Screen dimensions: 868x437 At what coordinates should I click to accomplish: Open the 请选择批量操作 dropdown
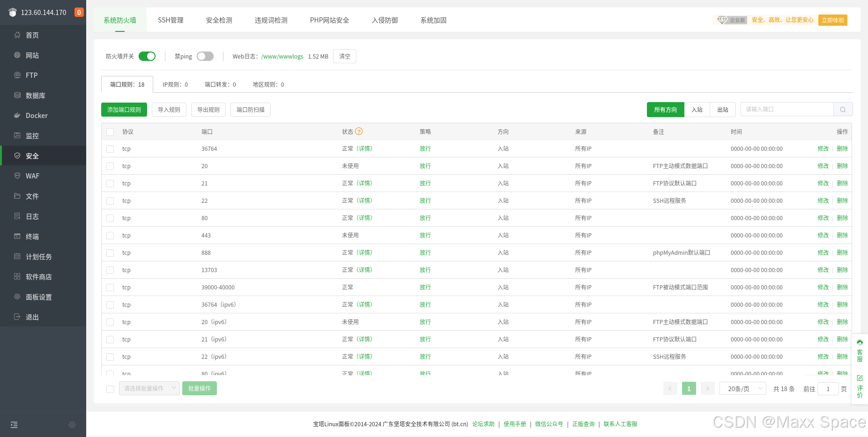click(149, 388)
